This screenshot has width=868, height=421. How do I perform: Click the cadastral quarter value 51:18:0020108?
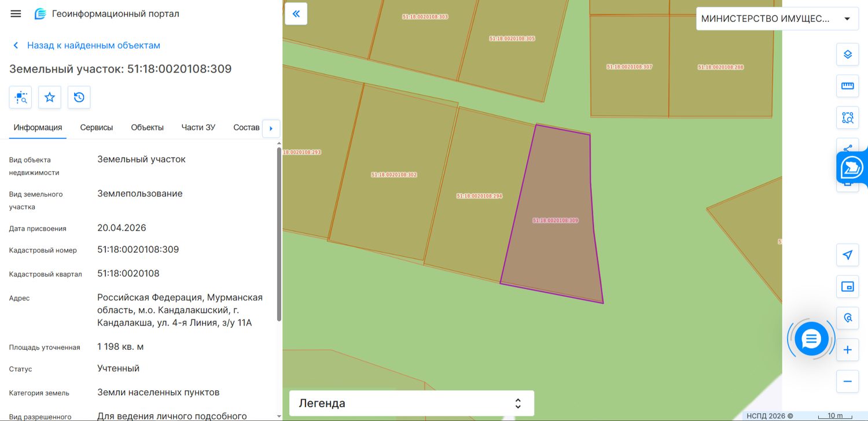point(128,273)
